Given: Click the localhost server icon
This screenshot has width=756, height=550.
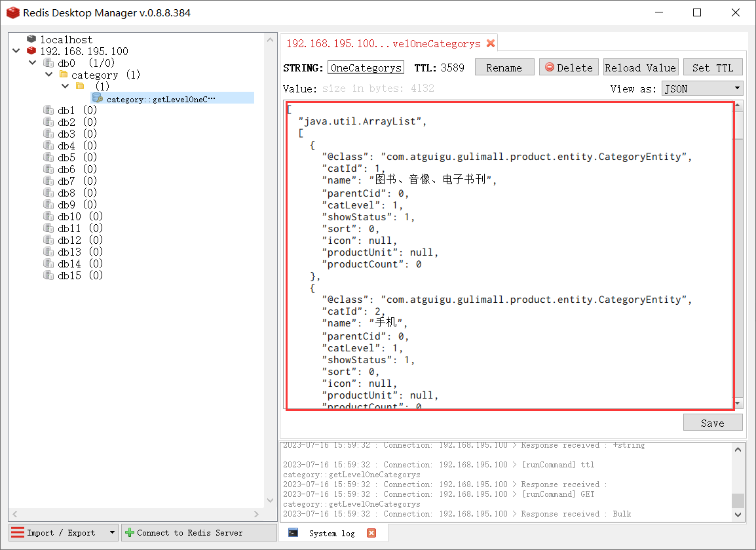Looking at the screenshot, I should click(x=31, y=39).
